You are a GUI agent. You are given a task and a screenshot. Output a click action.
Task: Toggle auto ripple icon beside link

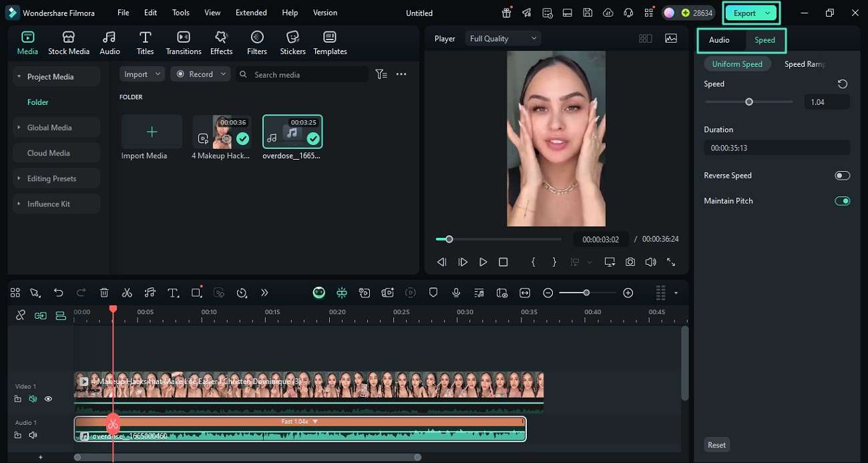(x=41, y=315)
